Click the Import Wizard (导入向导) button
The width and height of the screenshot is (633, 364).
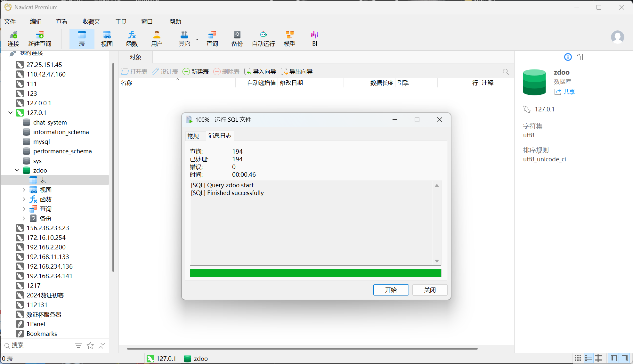pyautogui.click(x=260, y=72)
